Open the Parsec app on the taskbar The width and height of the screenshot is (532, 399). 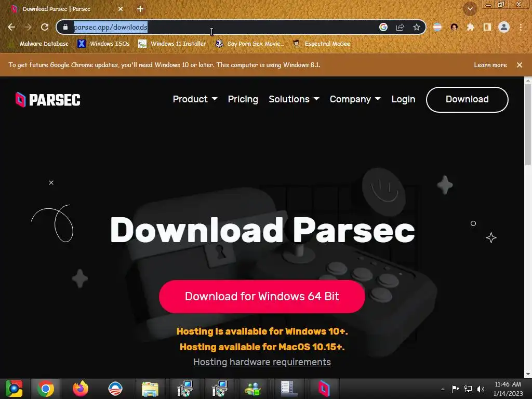coord(324,389)
